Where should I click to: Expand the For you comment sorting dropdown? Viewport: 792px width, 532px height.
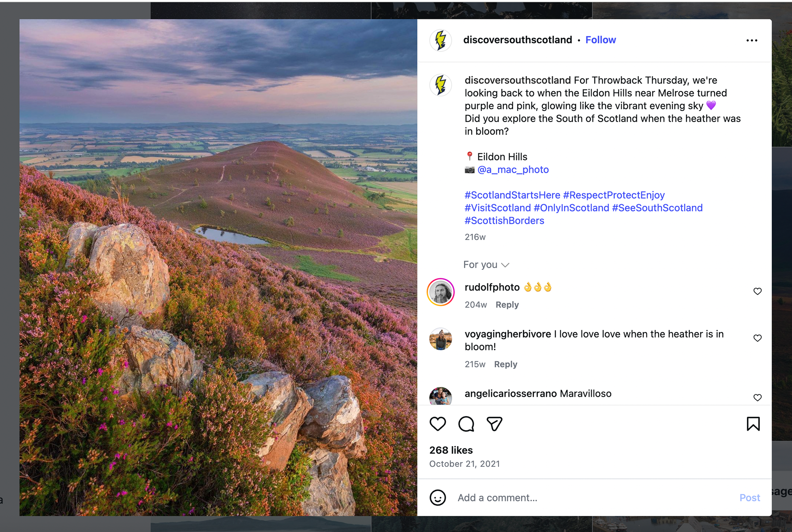tap(486, 265)
